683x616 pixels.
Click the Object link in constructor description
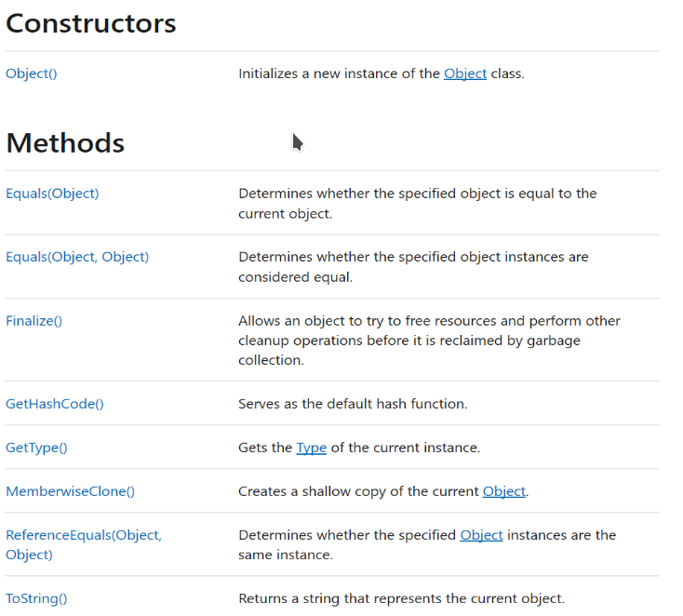464,74
